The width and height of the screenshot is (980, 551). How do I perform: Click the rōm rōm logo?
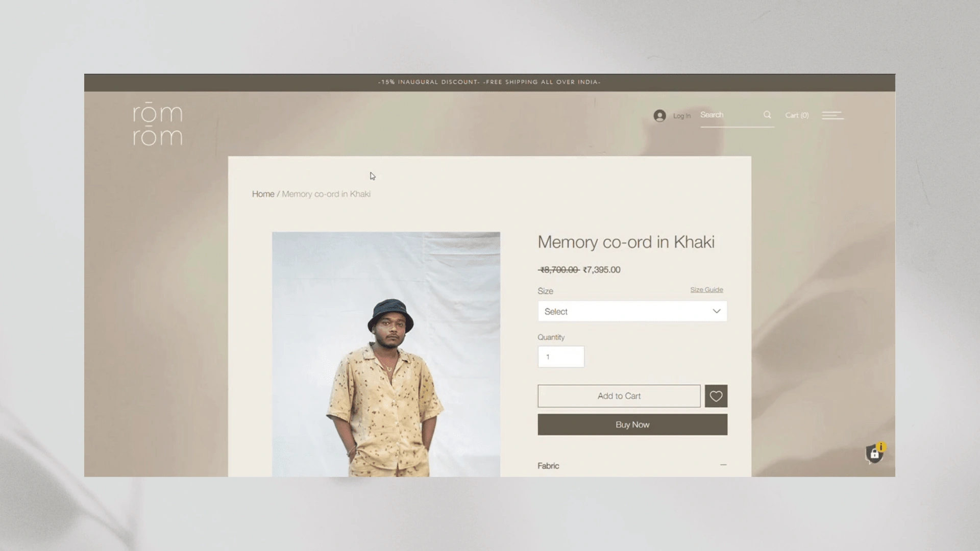click(157, 125)
